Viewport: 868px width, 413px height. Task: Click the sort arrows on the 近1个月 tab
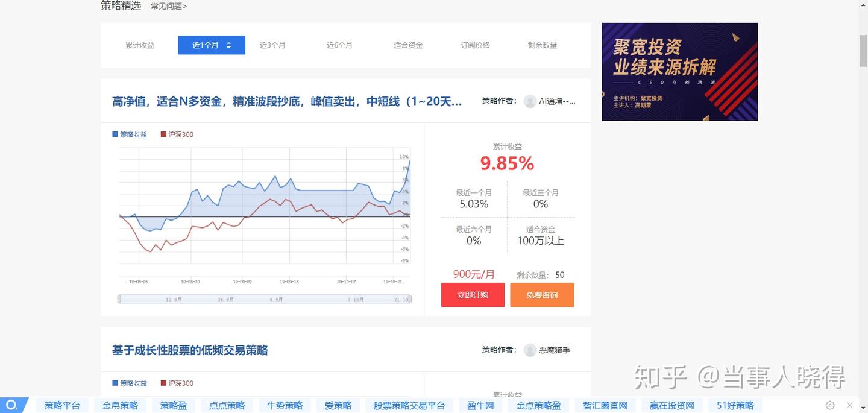228,45
